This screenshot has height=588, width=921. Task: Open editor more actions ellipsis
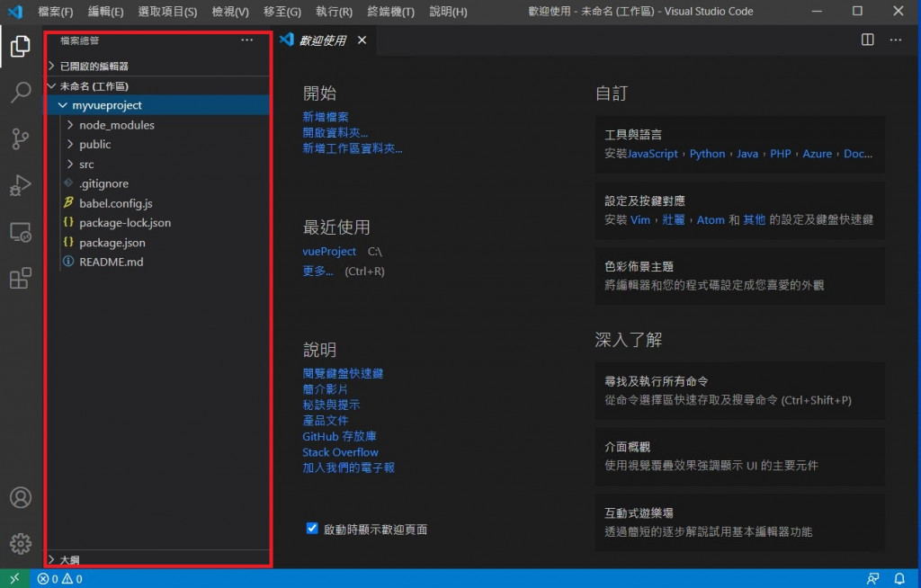coord(895,40)
